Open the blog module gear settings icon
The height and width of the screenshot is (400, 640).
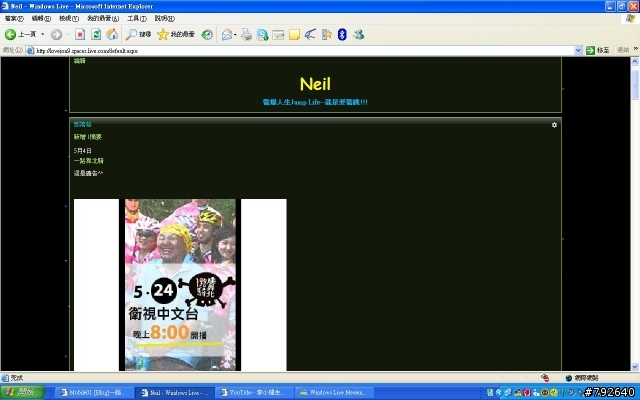(x=554, y=125)
